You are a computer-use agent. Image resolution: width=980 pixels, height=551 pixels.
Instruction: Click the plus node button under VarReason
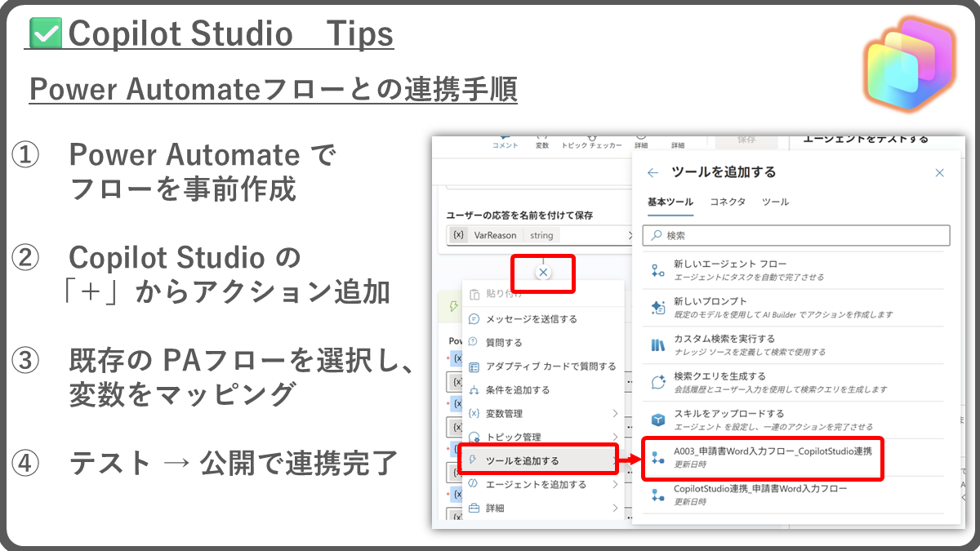pos(543,273)
